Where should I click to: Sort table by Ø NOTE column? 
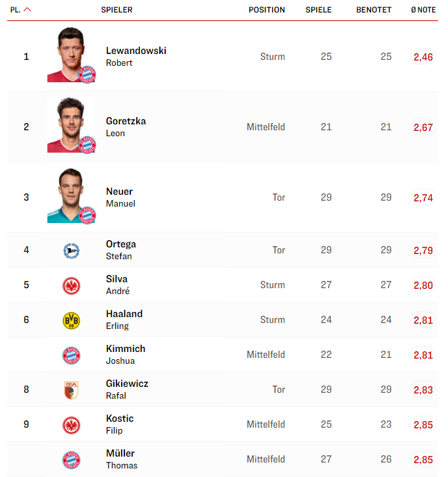click(423, 10)
